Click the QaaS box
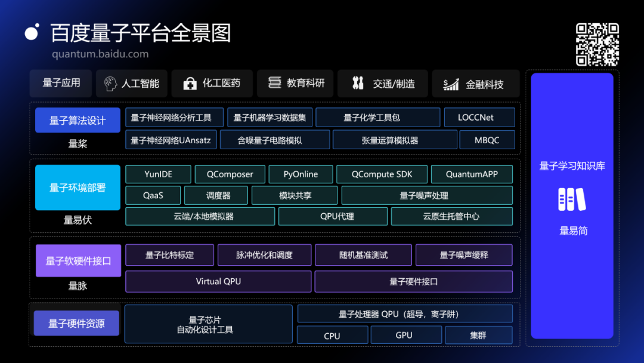This screenshot has width=644, height=363. click(x=153, y=195)
